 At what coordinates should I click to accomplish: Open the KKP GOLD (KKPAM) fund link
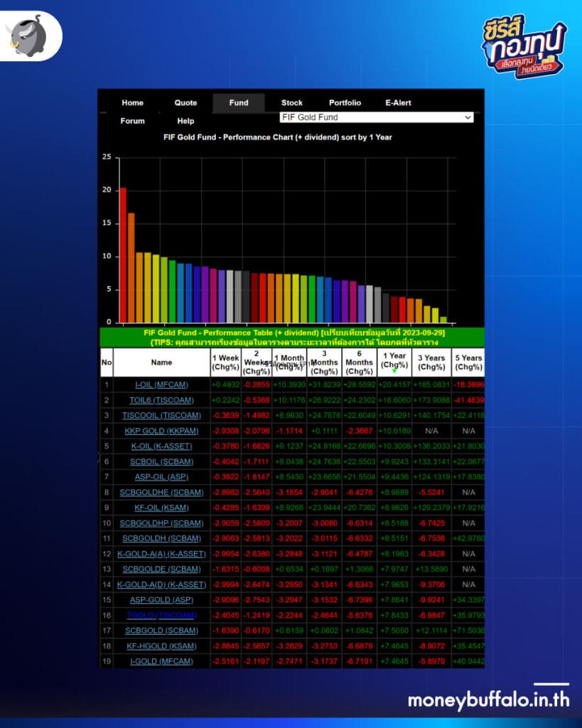[161, 431]
